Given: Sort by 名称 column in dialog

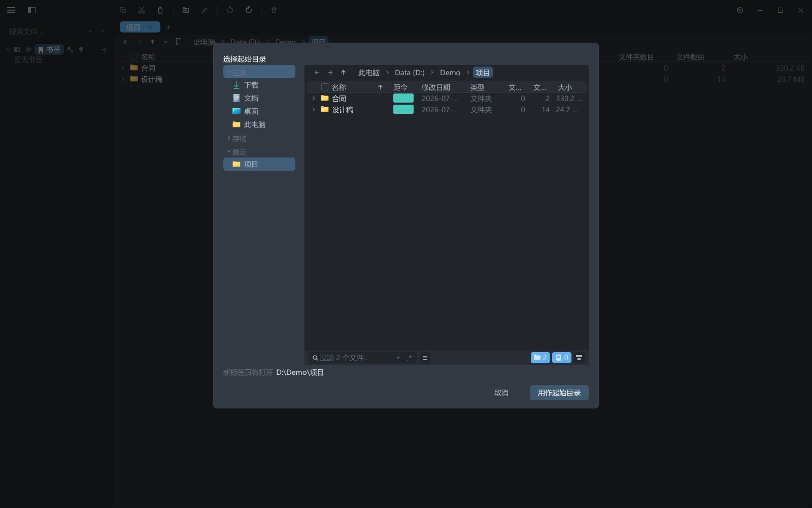Looking at the screenshot, I should click(x=339, y=87).
